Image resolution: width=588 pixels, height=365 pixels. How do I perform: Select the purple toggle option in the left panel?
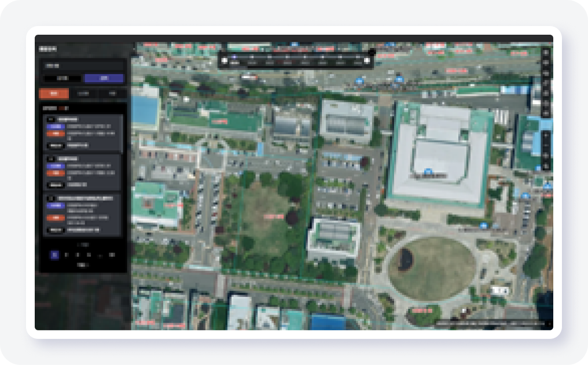click(104, 79)
